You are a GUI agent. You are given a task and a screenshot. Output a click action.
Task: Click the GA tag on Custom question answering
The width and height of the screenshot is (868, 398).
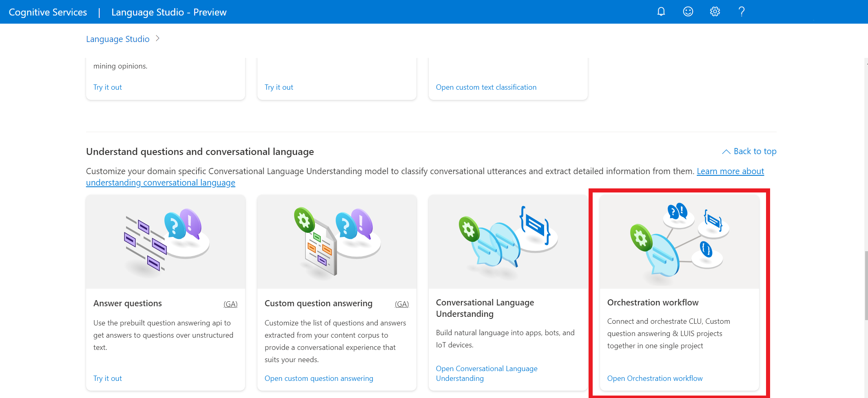(x=402, y=304)
